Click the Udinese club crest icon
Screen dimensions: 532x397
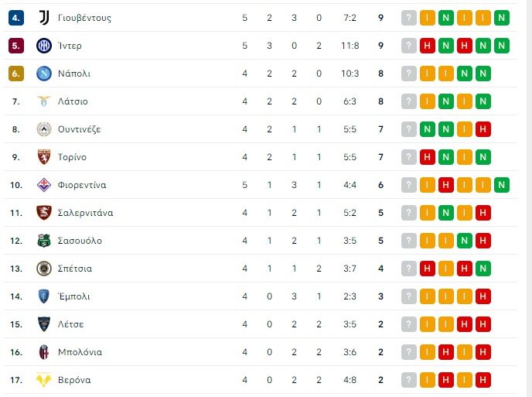(x=43, y=129)
